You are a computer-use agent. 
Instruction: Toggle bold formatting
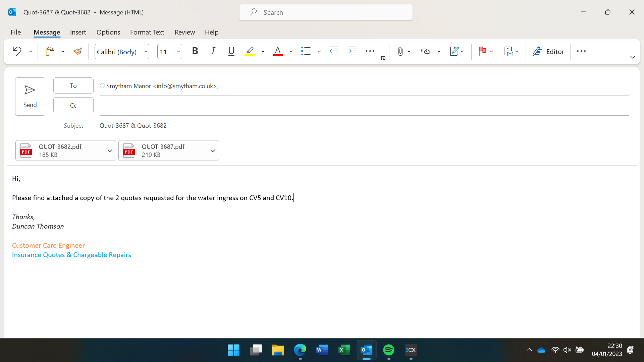[195, 51]
